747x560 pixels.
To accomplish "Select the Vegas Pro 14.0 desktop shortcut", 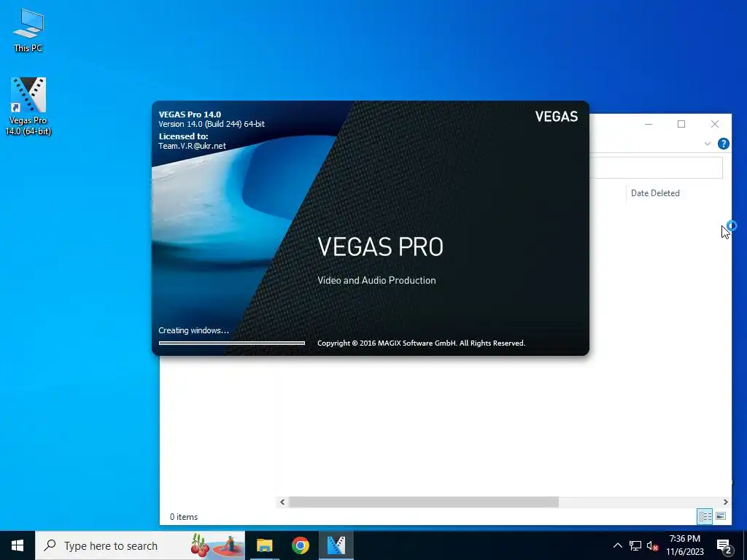I will [x=28, y=106].
